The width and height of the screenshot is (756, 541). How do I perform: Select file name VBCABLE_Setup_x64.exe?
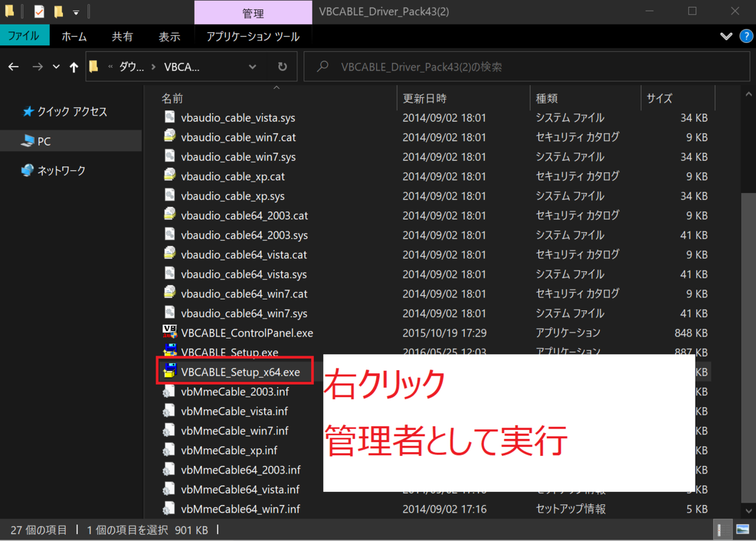240,372
